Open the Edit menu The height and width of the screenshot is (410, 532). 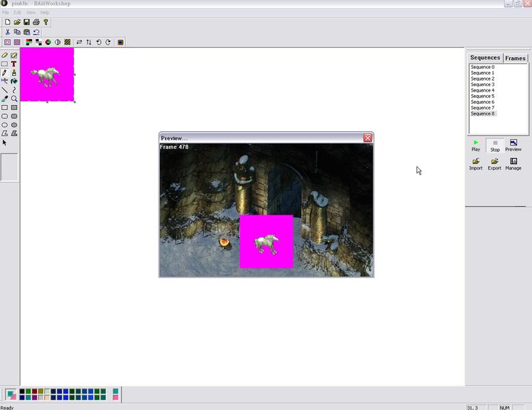[17, 12]
